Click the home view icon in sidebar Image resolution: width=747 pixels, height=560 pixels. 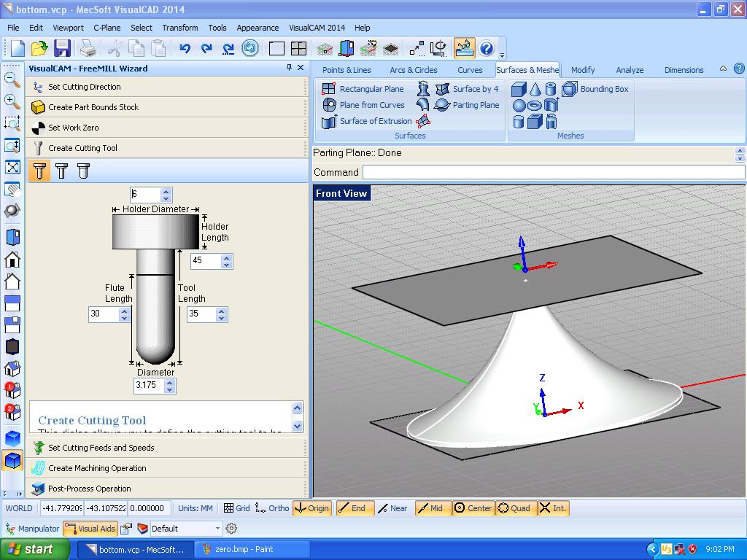(12, 259)
